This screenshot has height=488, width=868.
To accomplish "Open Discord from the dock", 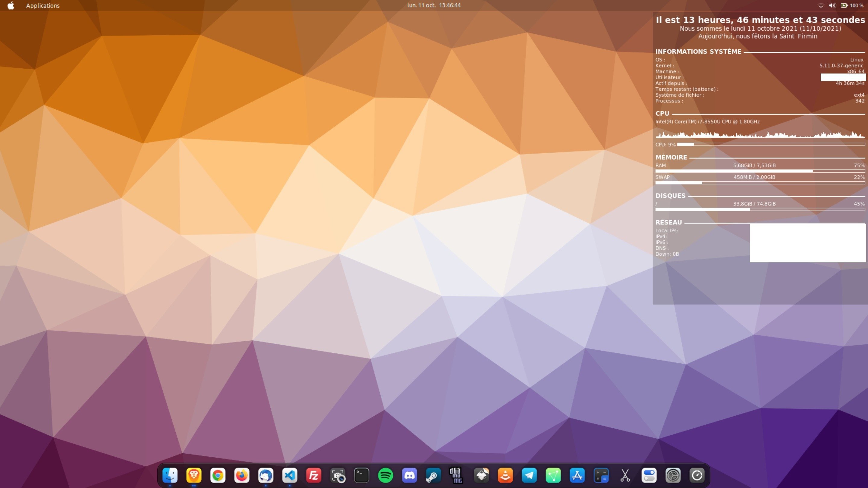I will [409, 475].
